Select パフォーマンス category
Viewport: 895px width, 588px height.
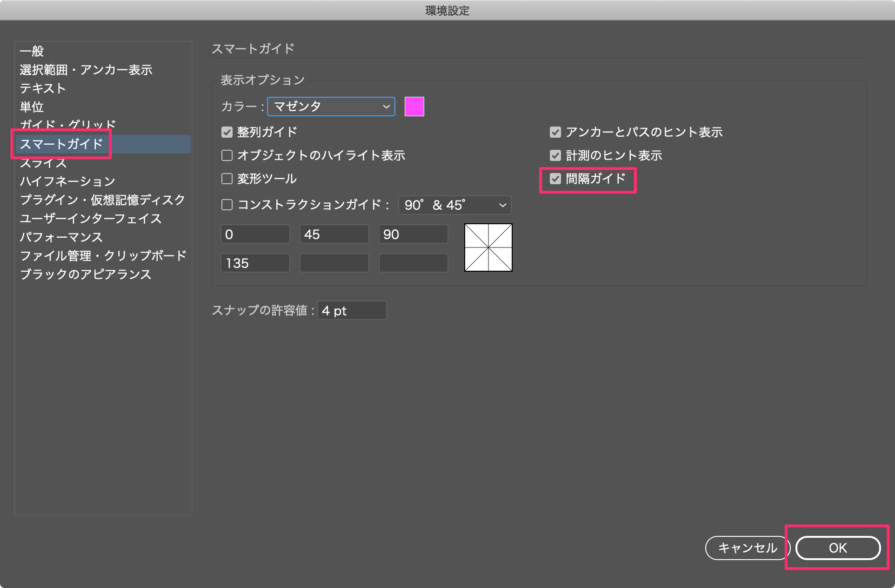pyautogui.click(x=103, y=237)
